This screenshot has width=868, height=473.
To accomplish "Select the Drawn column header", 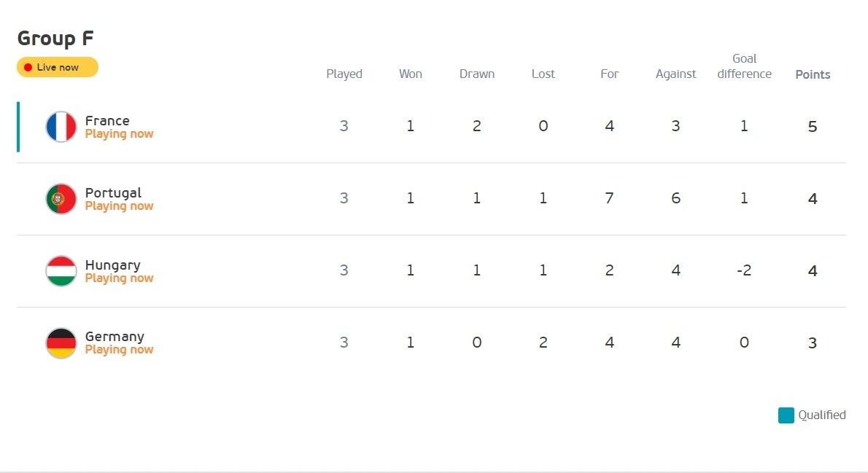I will pyautogui.click(x=476, y=74).
